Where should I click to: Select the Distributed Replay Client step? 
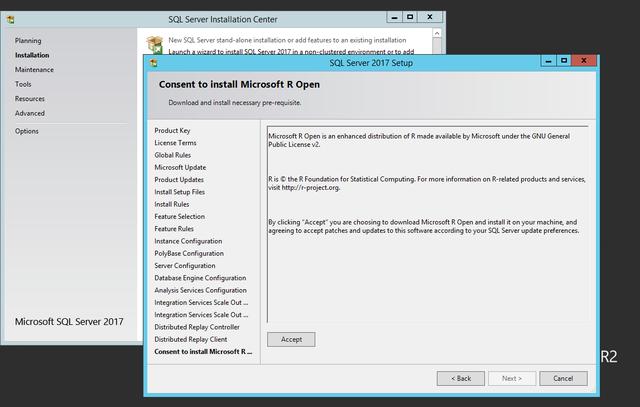(191, 339)
